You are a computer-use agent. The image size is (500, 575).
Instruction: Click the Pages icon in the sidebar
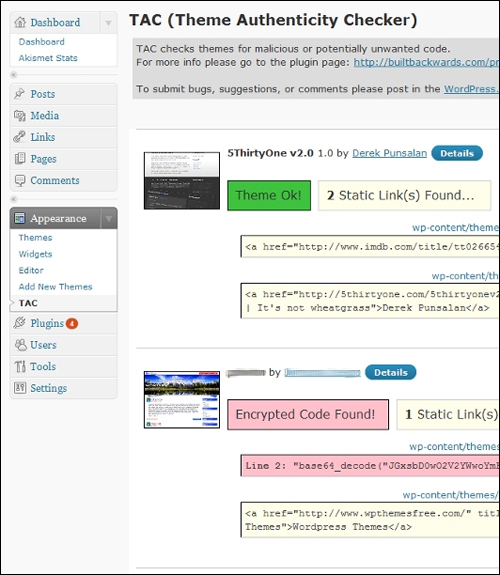20,158
